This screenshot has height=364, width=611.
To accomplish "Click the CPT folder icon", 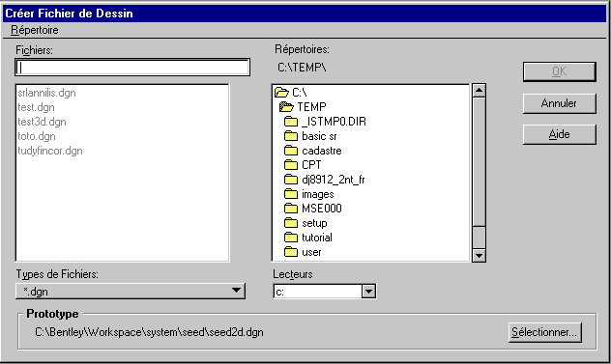I will coord(291,165).
